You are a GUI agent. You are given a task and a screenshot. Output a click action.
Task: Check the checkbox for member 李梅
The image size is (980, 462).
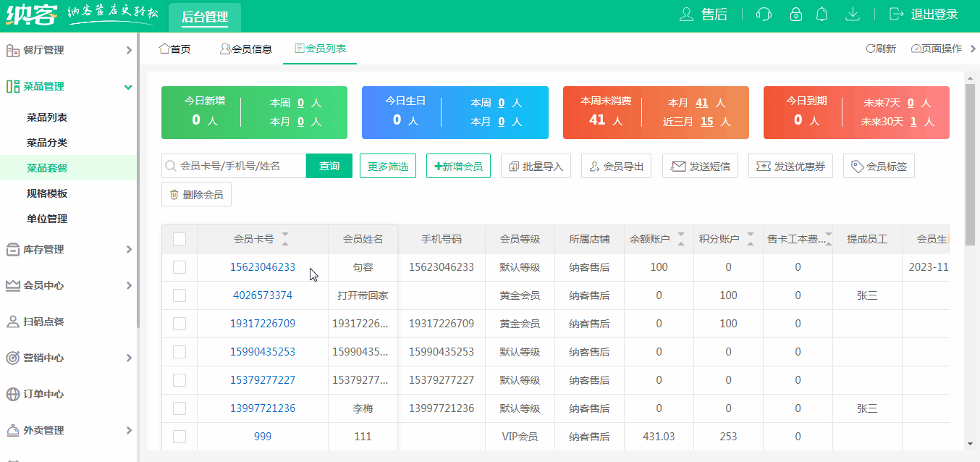pyautogui.click(x=179, y=408)
